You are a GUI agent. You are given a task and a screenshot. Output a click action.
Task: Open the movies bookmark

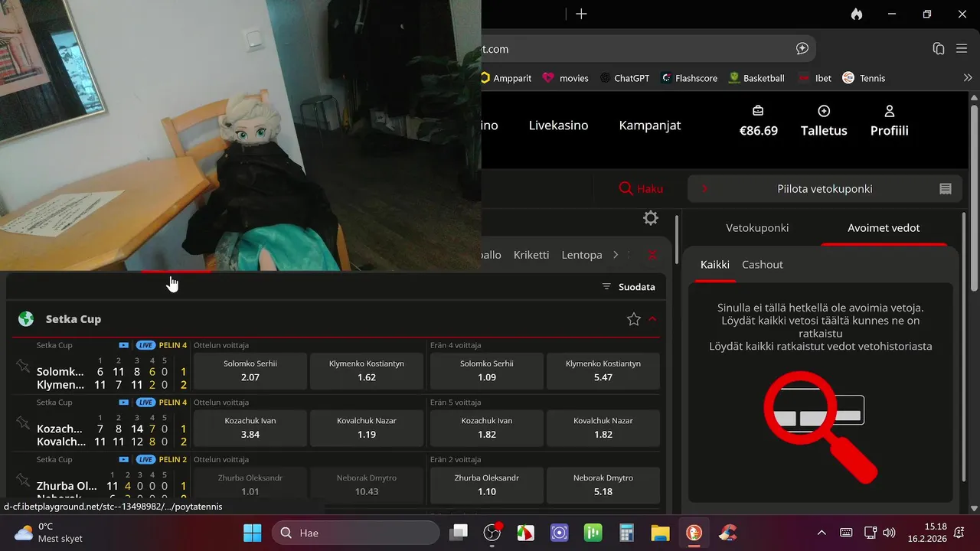566,78
